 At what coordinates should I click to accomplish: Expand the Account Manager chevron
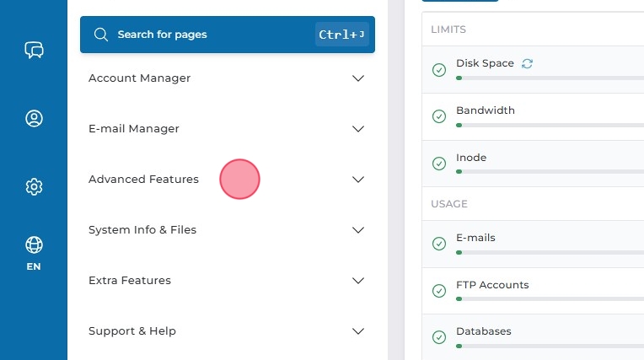point(358,78)
